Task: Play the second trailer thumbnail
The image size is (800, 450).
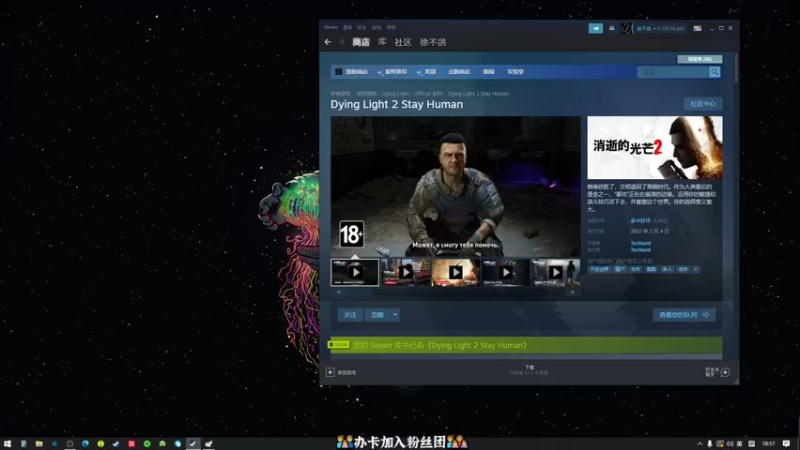Action: tap(406, 272)
